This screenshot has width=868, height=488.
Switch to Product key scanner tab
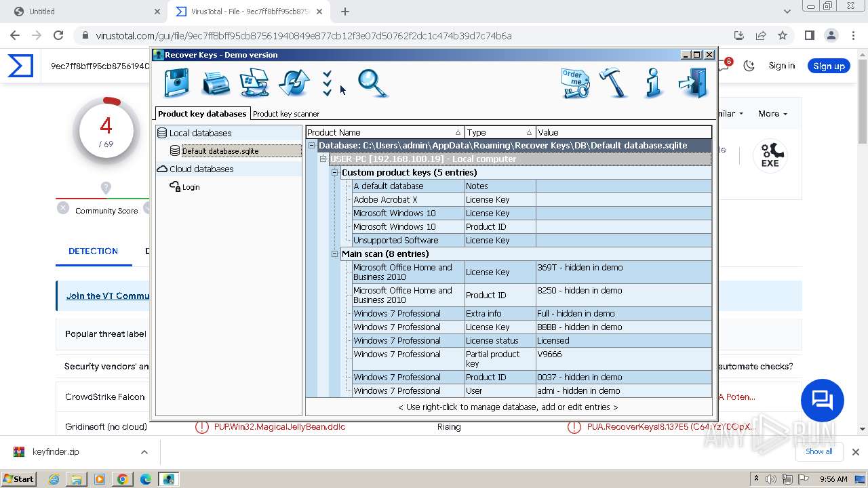click(285, 114)
